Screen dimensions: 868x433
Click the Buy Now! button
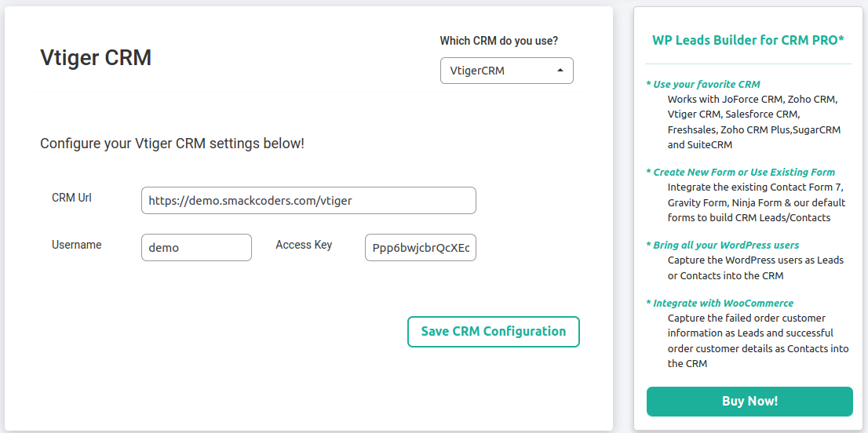749,402
